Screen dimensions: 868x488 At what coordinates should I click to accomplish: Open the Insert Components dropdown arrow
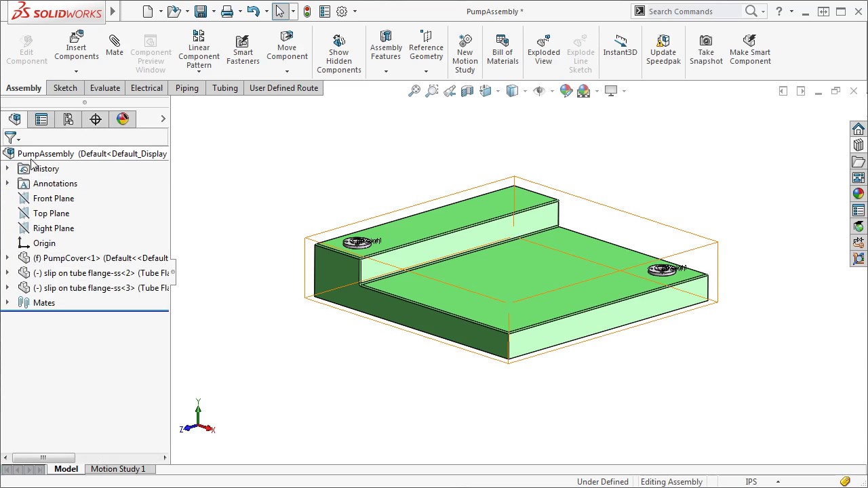76,71
